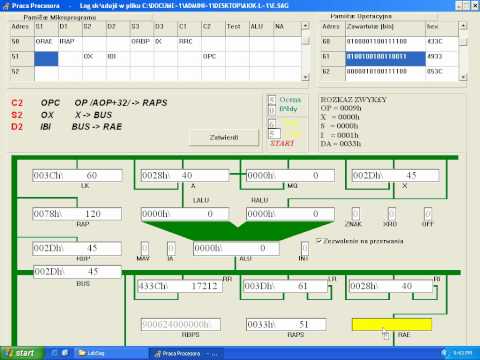480x360 pixels.
Task: Click the RBPS register field
Action: [x=181, y=324]
